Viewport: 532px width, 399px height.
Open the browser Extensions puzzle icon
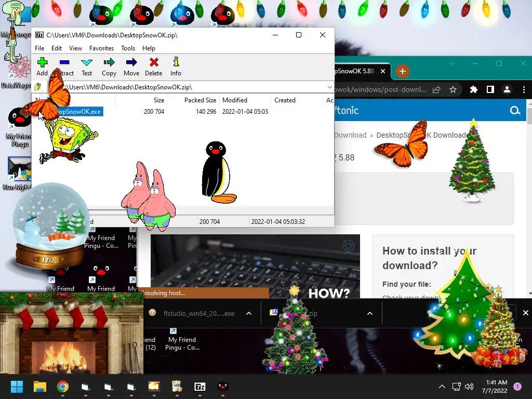pos(474,89)
